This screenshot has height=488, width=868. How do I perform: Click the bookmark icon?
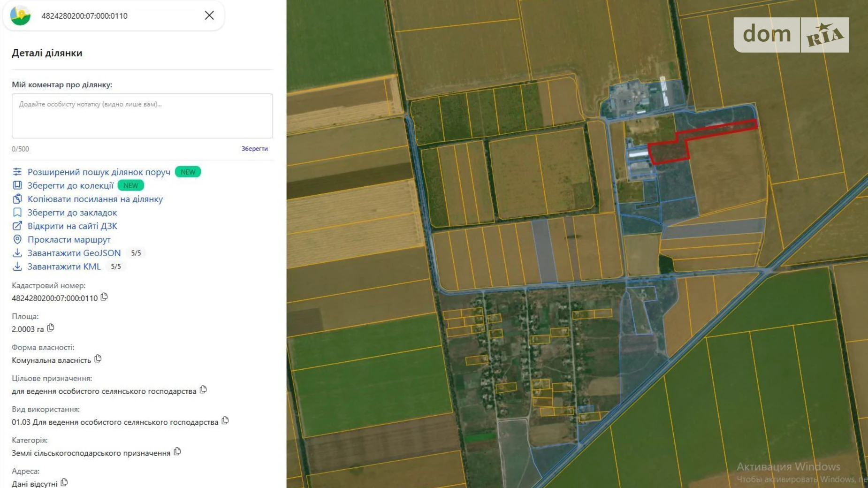click(x=17, y=213)
